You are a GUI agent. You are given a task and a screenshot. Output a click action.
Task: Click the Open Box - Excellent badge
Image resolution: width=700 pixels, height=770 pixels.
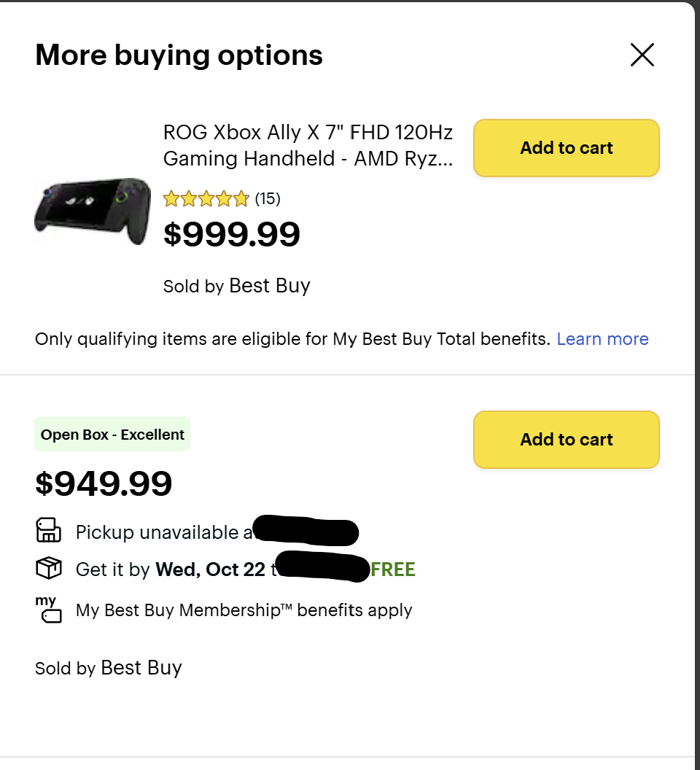(112, 435)
